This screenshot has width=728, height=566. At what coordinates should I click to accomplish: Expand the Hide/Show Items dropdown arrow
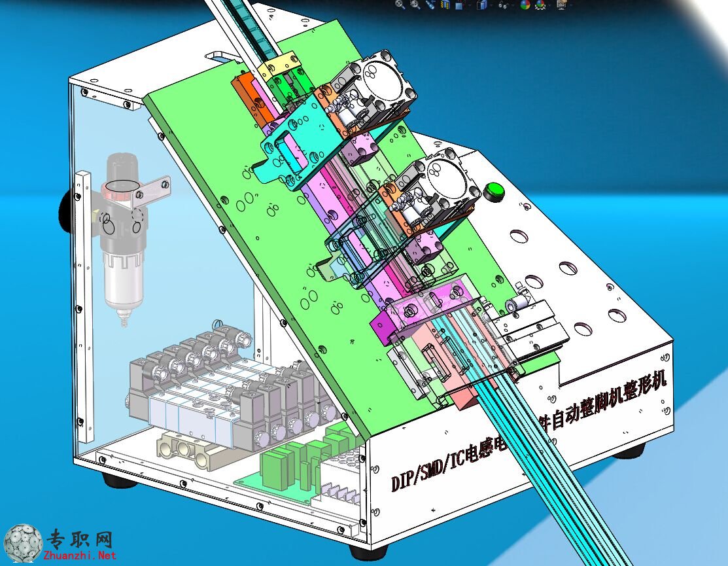click(x=513, y=5)
